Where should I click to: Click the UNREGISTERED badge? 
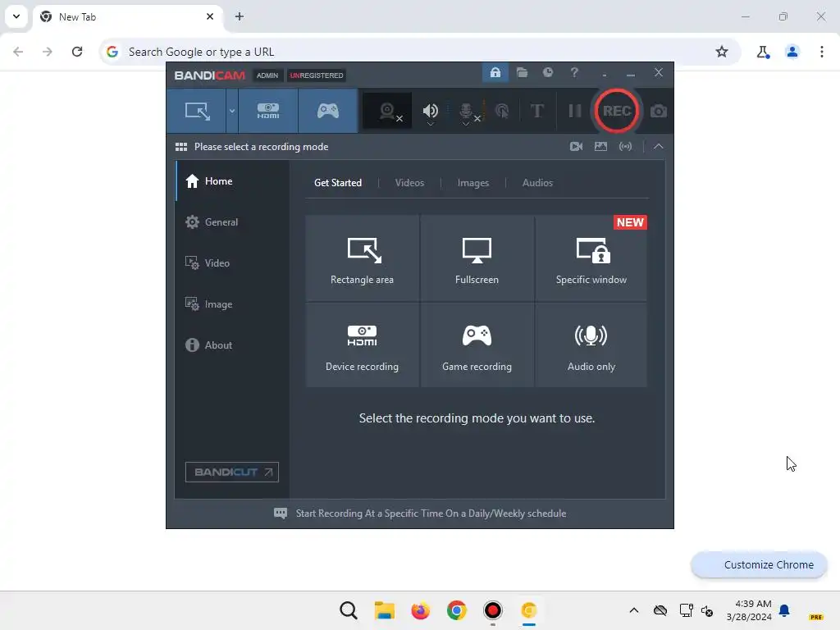point(317,75)
